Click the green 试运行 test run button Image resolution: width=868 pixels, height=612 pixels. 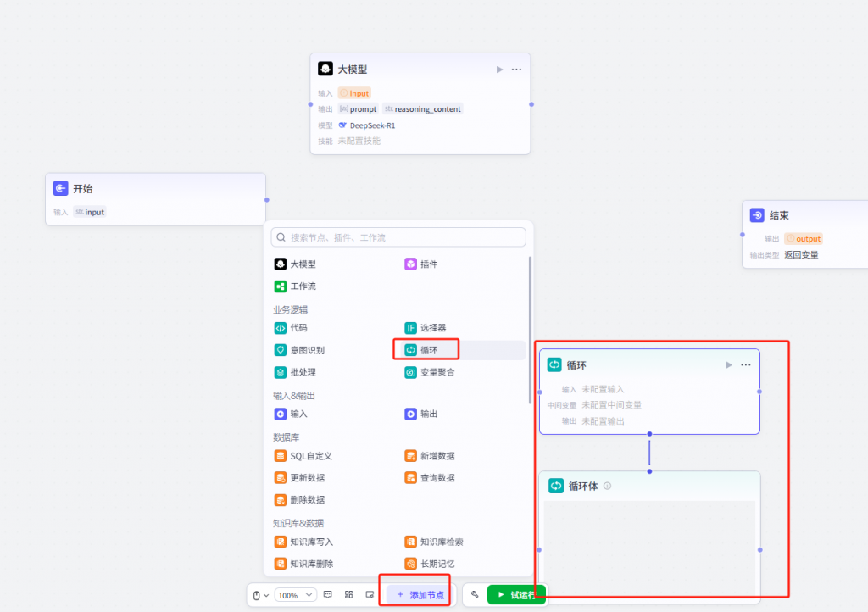pyautogui.click(x=516, y=595)
